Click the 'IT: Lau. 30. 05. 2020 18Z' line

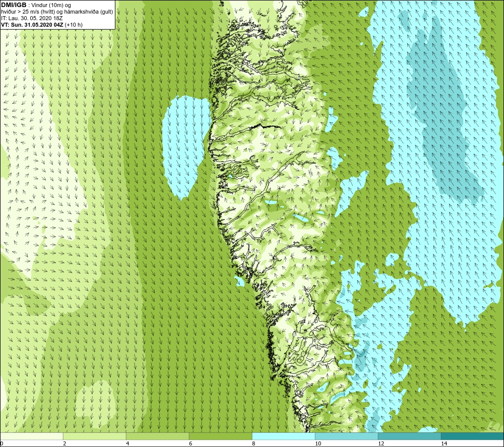32,18
